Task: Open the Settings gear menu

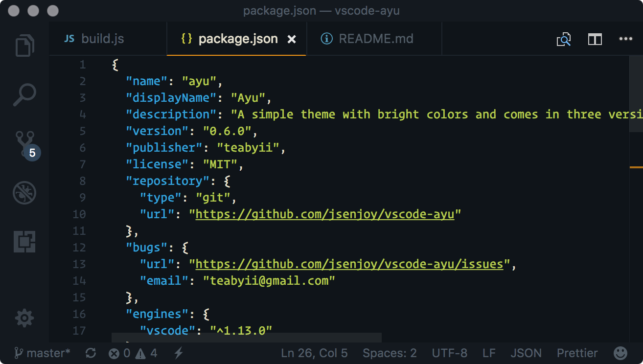Action: click(24, 318)
